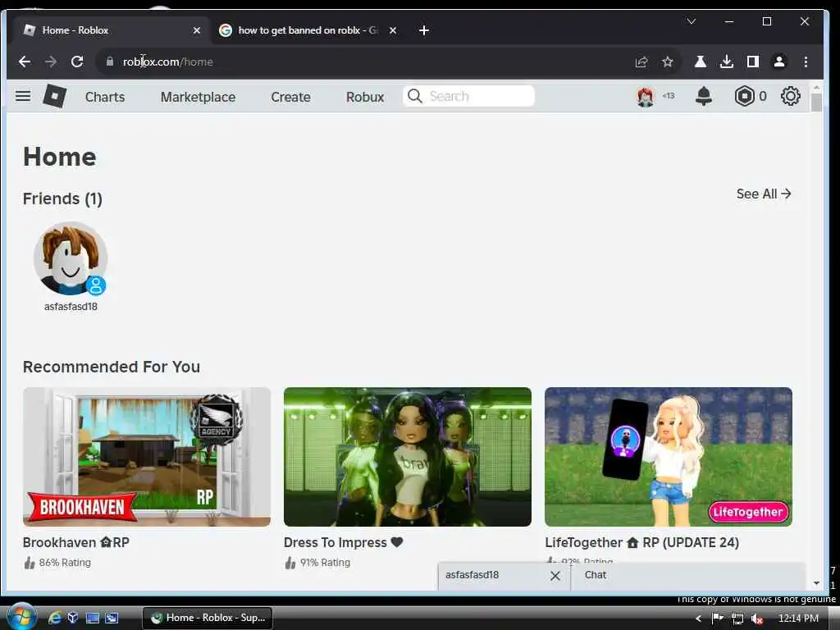Go forward in browser history
The image size is (840, 630).
(x=51, y=62)
